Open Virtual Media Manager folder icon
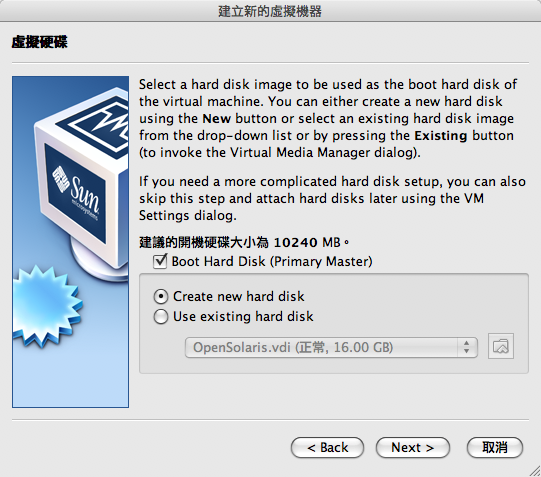Screen dimensions: 541x477 [x=501, y=346]
